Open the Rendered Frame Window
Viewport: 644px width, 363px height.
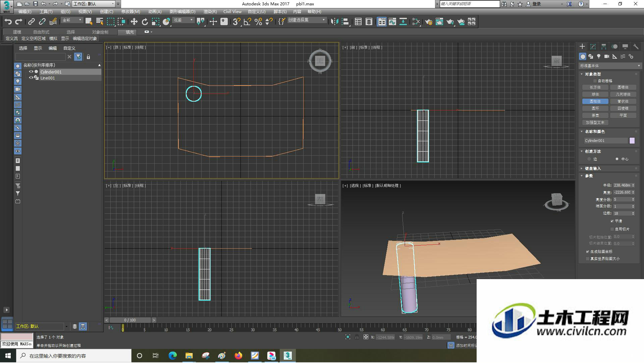439,22
